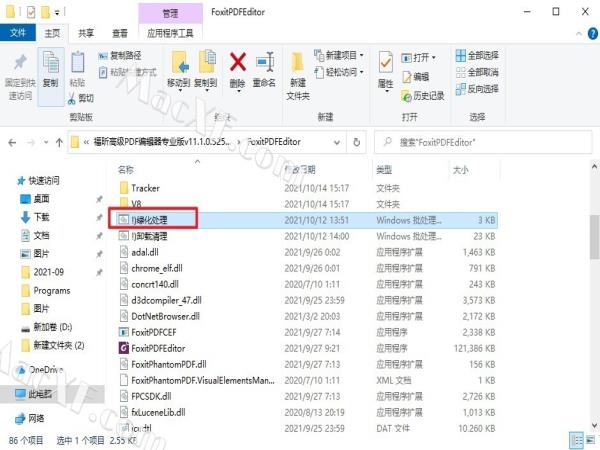The height and width of the screenshot is (450, 600).
Task: Open Documents in the navigation pane
Action: coord(35,235)
